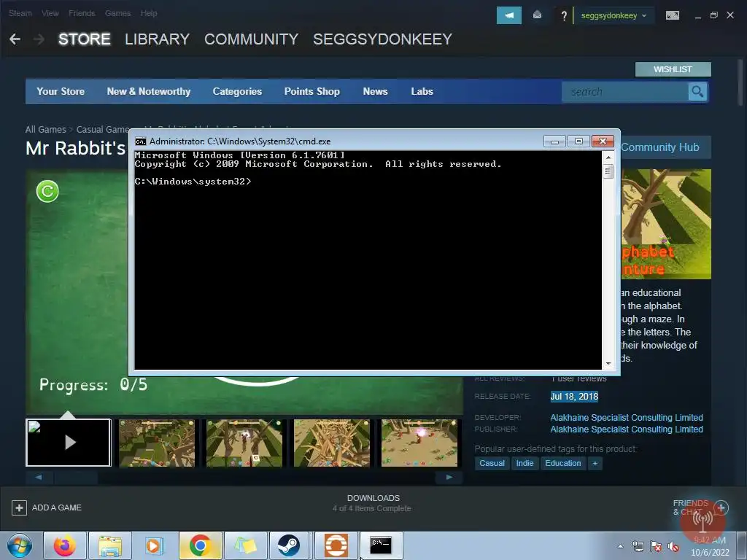The height and width of the screenshot is (560, 747).
Task: Go back with Steam's back arrow
Action: (x=15, y=39)
